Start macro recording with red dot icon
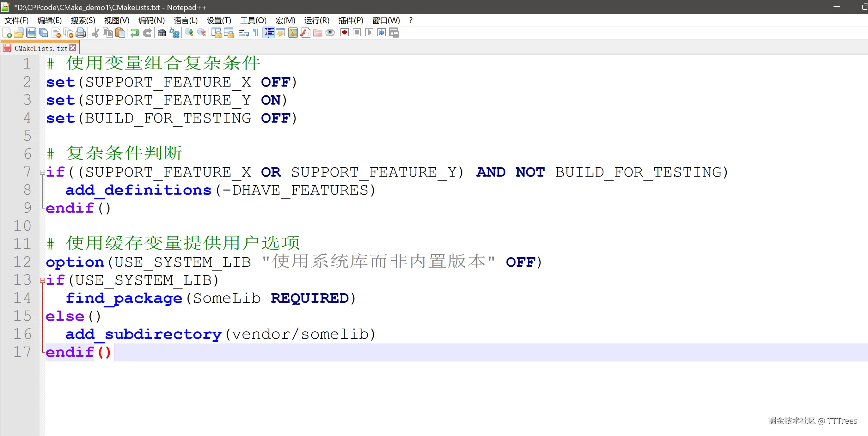 point(344,33)
